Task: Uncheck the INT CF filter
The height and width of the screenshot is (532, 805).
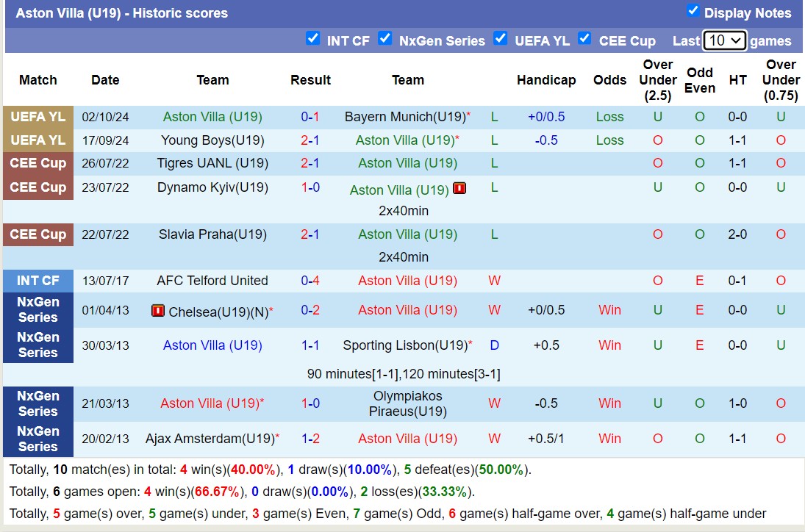Action: click(313, 39)
